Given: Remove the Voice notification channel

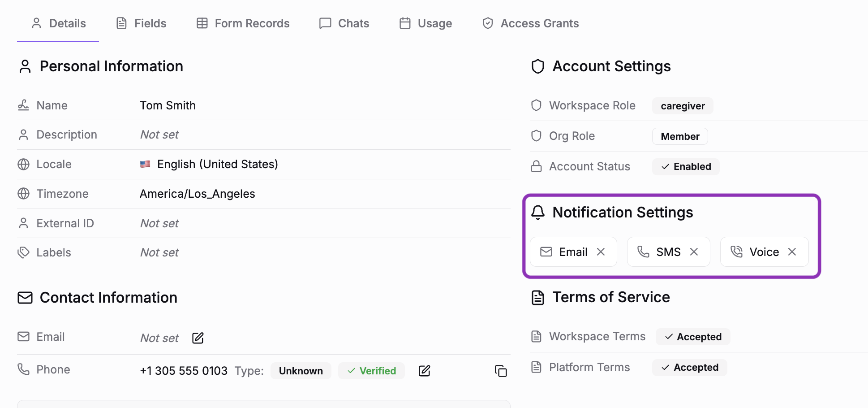Looking at the screenshot, I should [792, 252].
